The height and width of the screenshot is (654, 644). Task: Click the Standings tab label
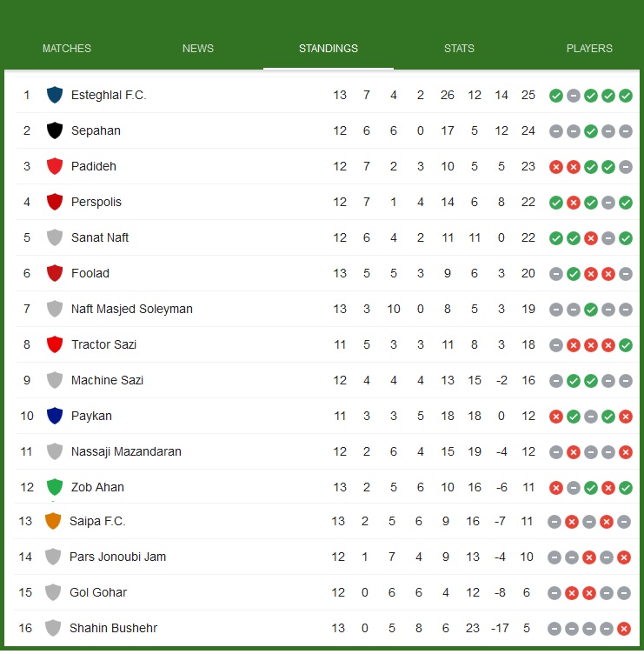[329, 49]
